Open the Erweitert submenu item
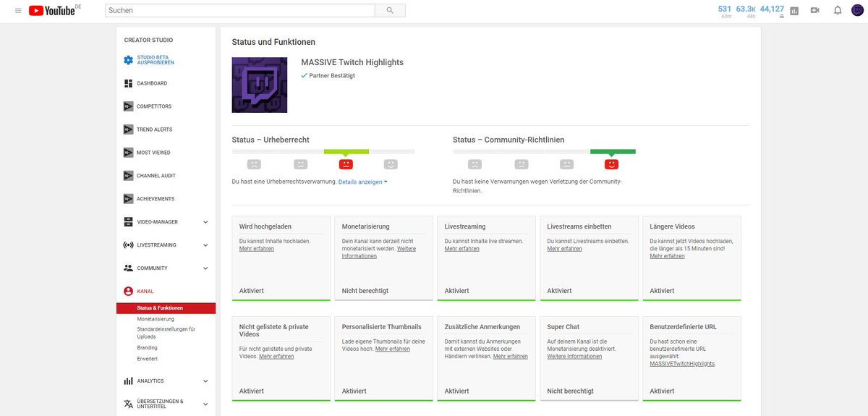The height and width of the screenshot is (416, 868). coord(147,359)
